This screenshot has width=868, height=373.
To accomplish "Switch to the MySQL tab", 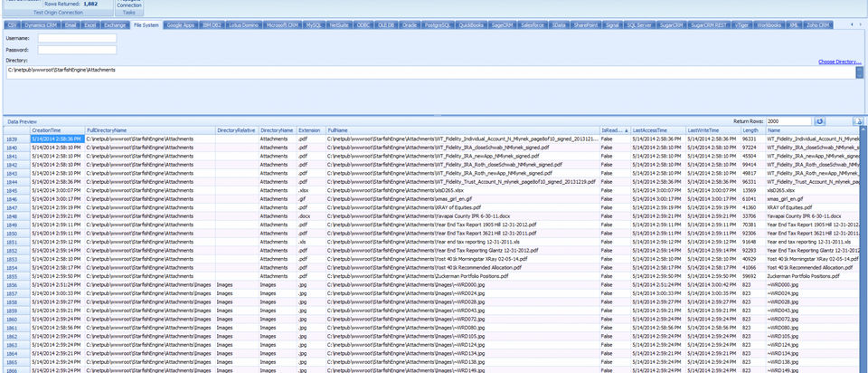I will tap(314, 25).
